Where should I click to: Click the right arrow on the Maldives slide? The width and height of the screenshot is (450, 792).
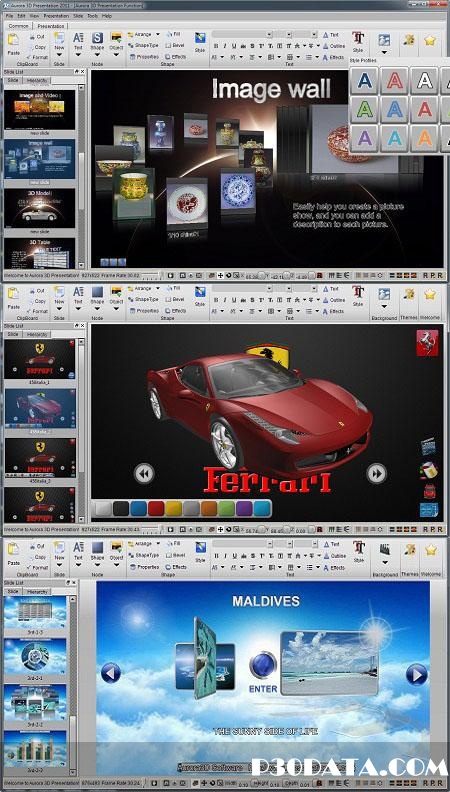(x=417, y=675)
